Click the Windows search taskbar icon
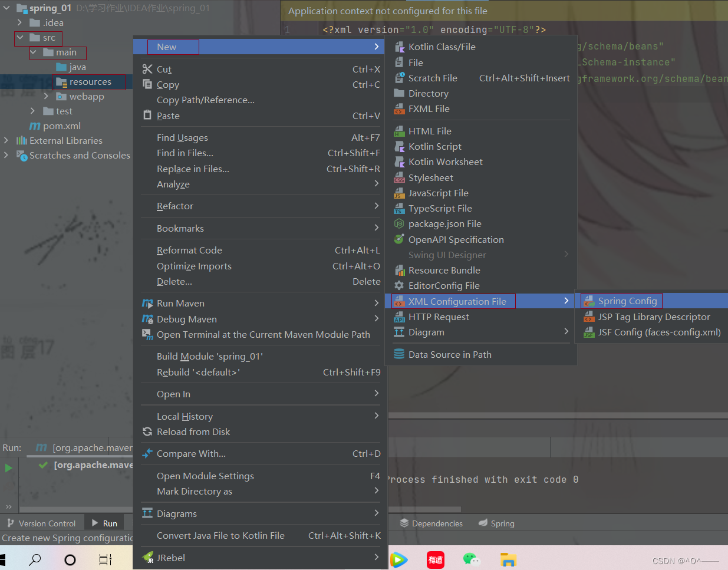Viewport: 728px width, 570px height. pos(35,559)
